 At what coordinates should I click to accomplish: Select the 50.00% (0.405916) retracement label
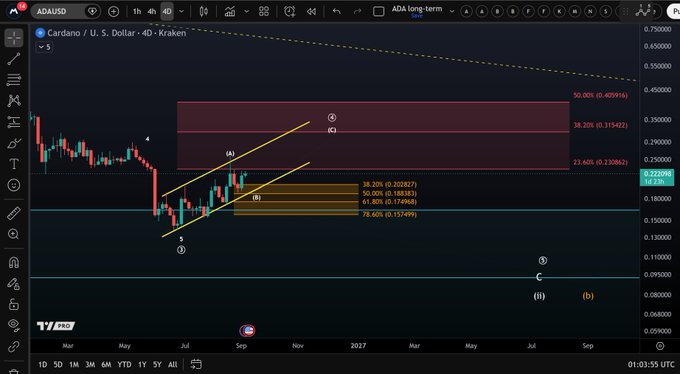600,95
